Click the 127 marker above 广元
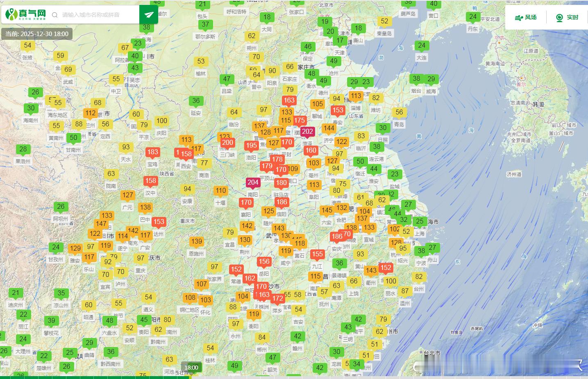Viewport: 588px width, 379px height. click(x=127, y=196)
